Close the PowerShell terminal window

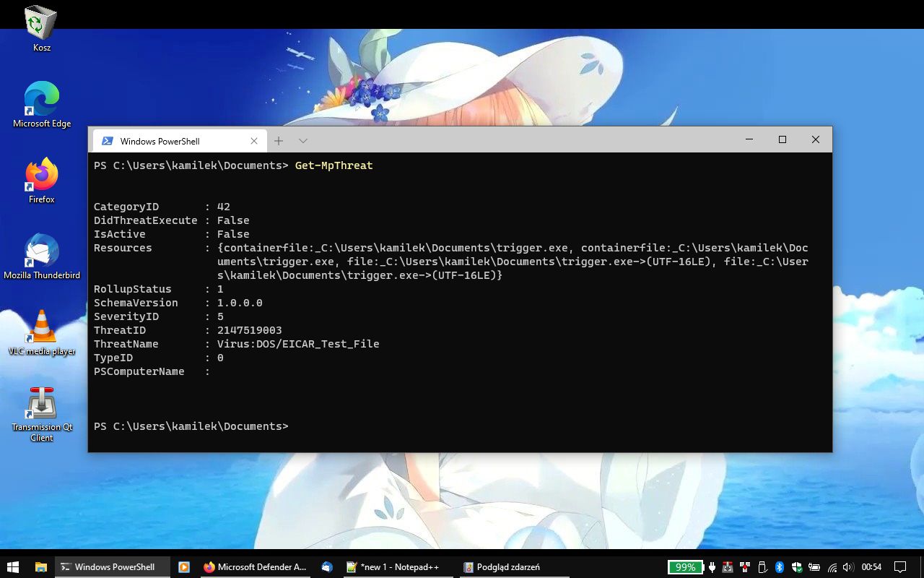point(816,139)
